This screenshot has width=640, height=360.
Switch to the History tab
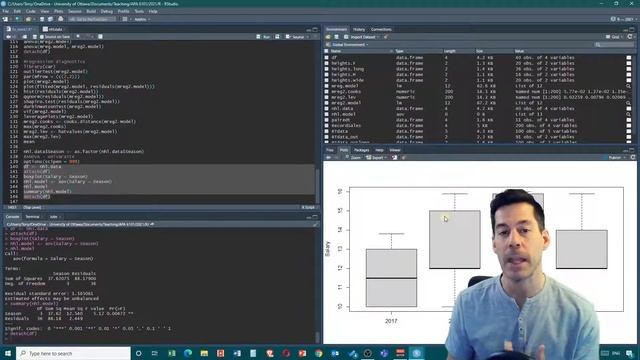(359, 29)
